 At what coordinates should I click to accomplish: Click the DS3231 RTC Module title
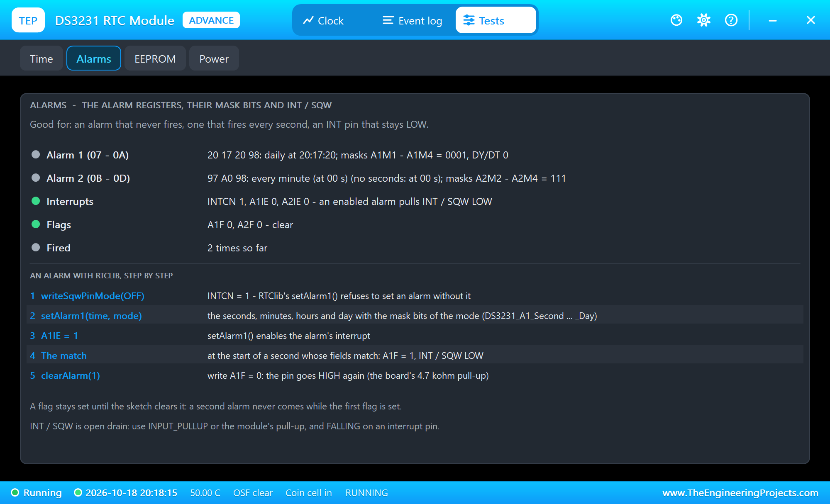115,20
